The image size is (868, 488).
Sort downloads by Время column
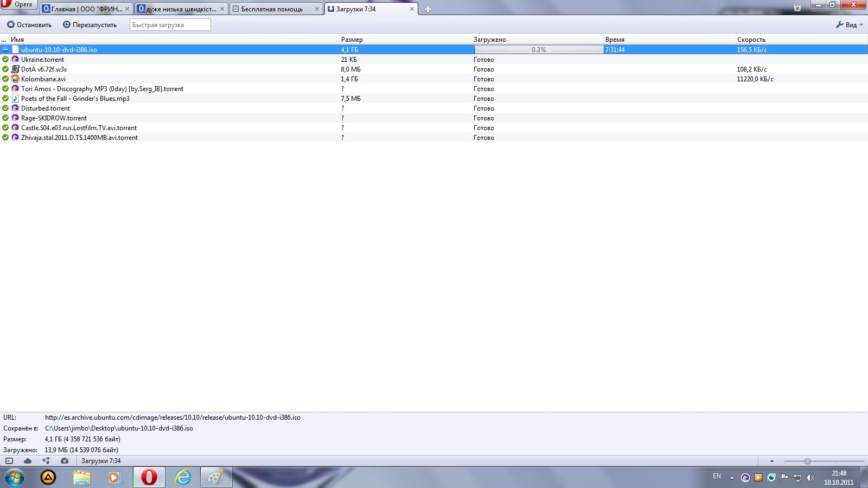pos(669,39)
